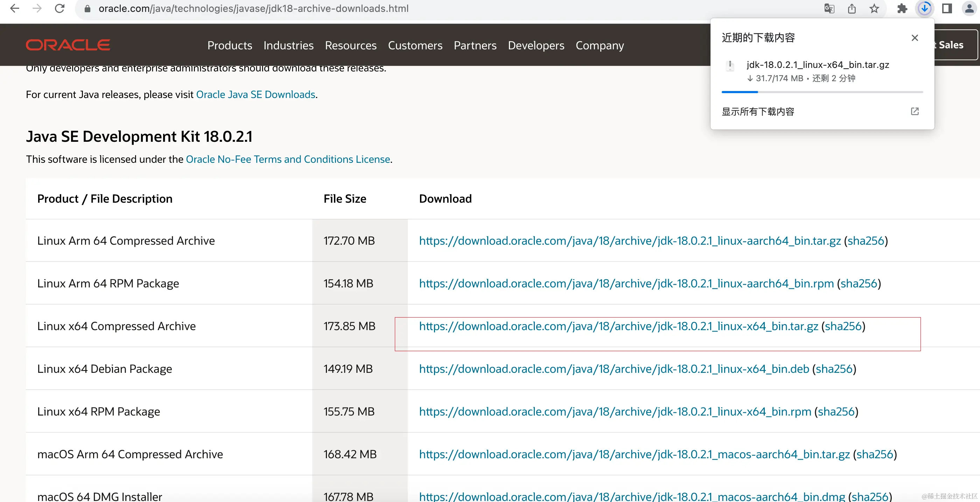Bookmark this page with star icon
980x502 pixels.
coord(874,8)
